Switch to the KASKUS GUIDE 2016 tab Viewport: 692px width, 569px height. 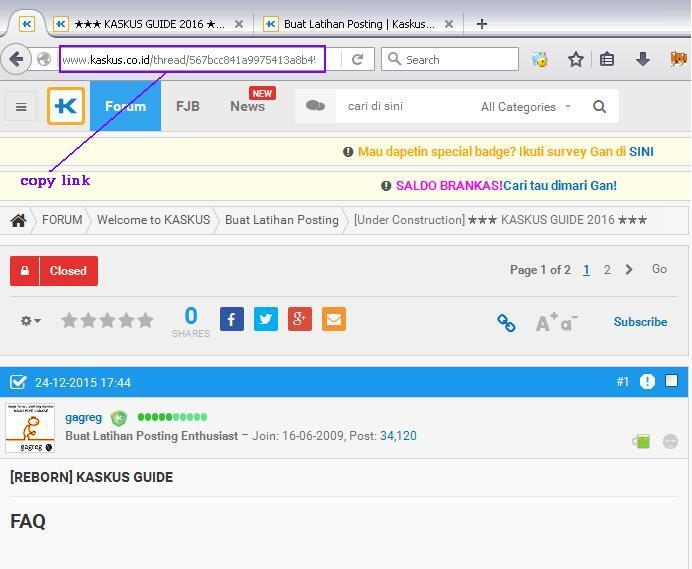coord(149,24)
